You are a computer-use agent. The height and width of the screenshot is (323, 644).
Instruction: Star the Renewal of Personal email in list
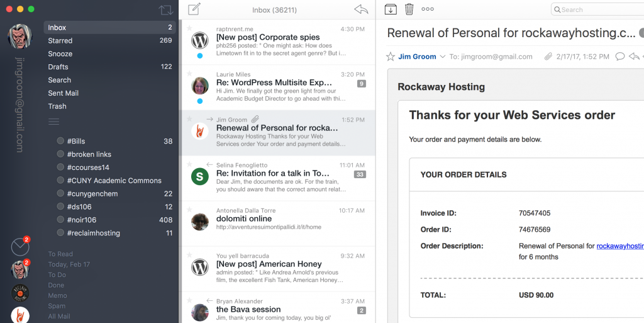pos(189,119)
